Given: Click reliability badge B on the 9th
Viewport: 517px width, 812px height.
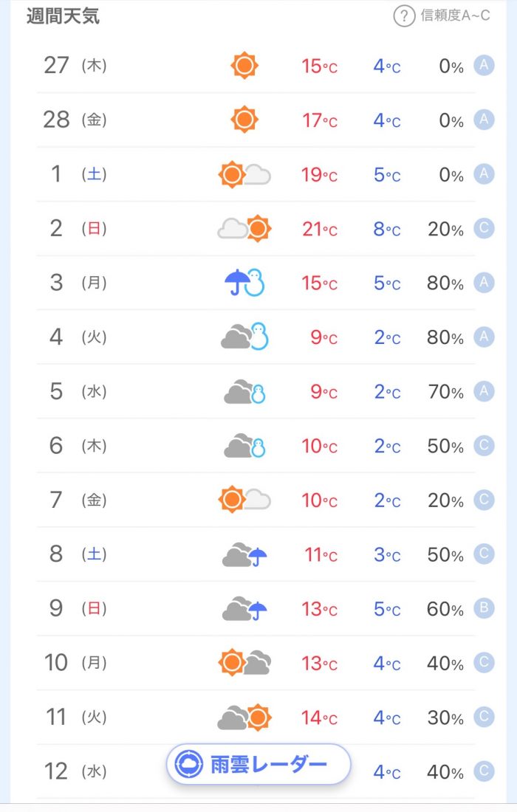Looking at the screenshot, I should tap(484, 608).
